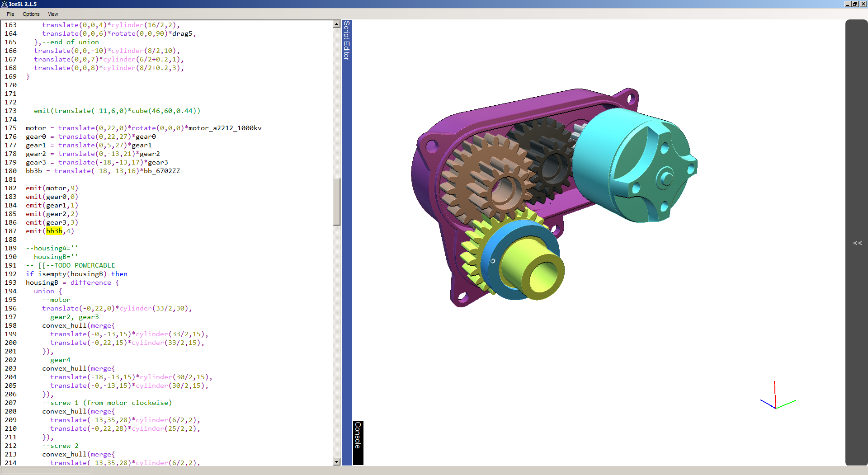The height and width of the screenshot is (475, 868).
Task: Click '},--end of union' on line 165
Action: coord(66,42)
